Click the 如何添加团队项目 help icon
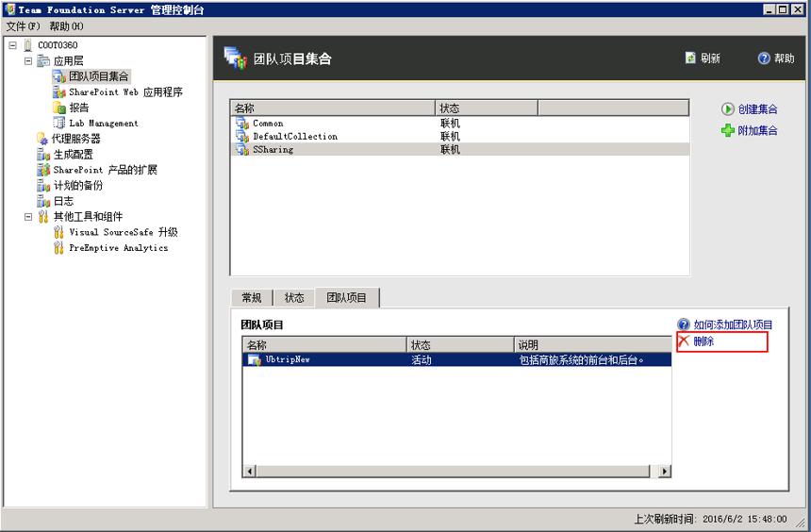 coord(684,324)
